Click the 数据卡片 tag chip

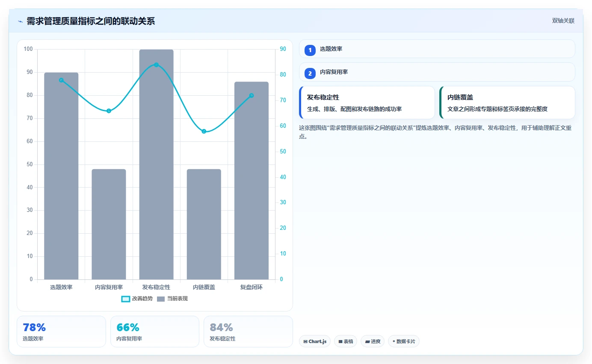coord(404,341)
